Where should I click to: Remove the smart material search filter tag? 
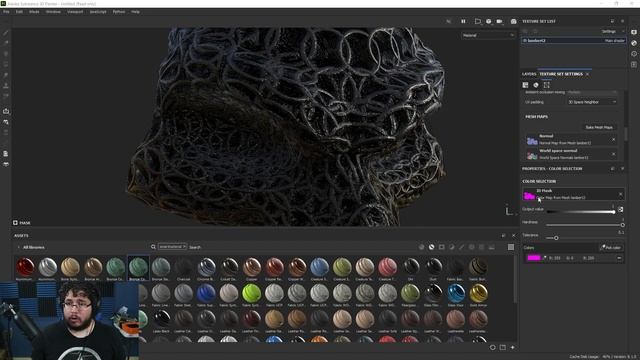click(x=184, y=247)
